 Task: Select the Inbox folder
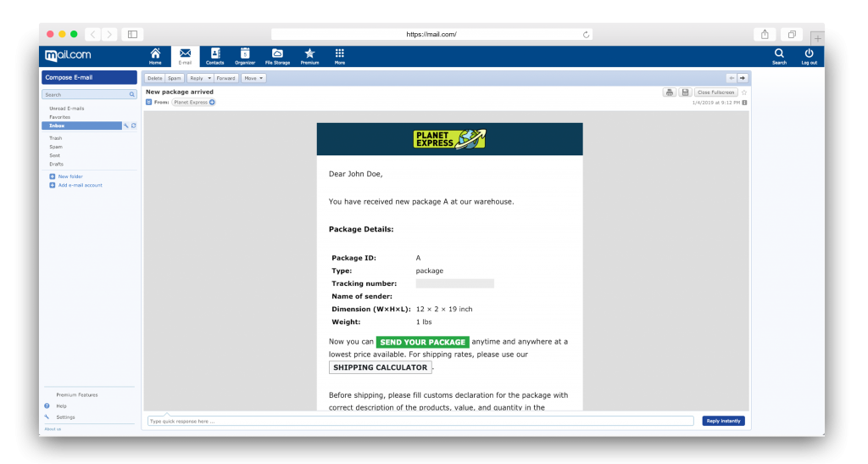tap(82, 126)
